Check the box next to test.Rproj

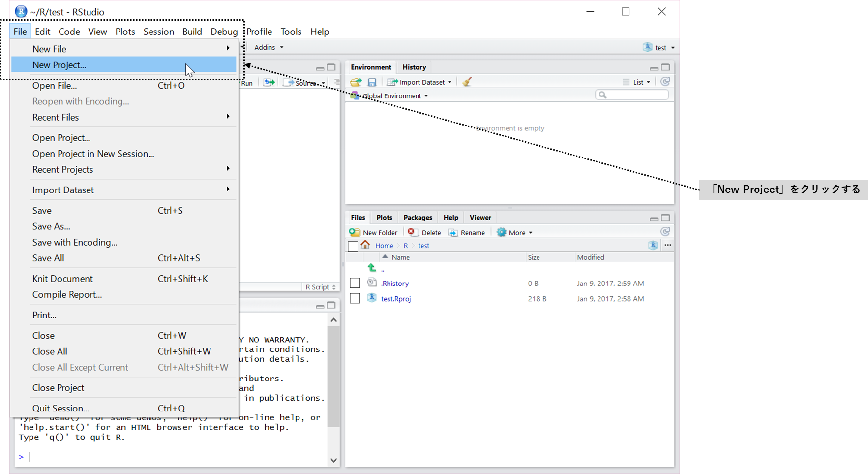[355, 299]
